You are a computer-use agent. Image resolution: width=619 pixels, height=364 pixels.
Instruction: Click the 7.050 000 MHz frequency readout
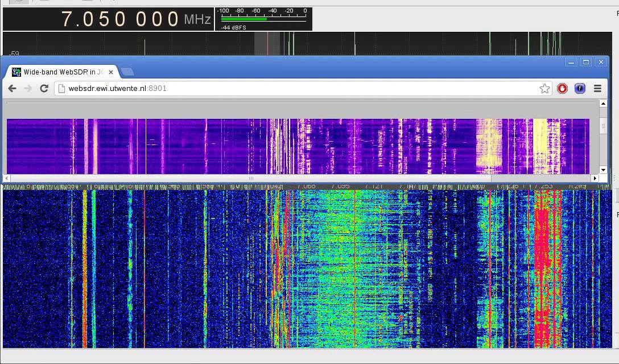point(119,19)
